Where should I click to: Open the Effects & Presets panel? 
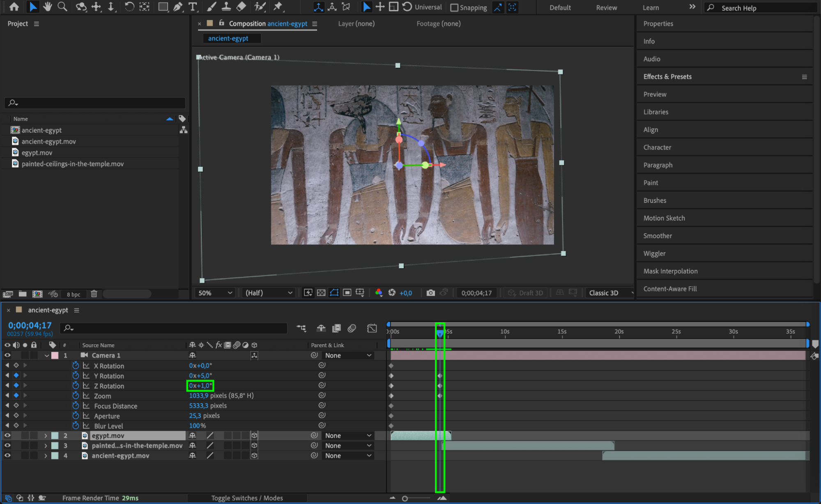coord(667,77)
